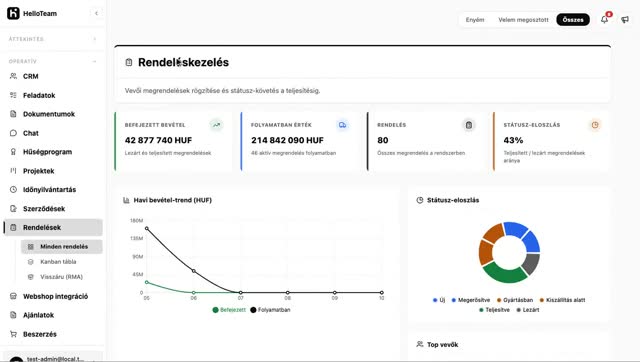Click the Webshop integráció icon
Viewport: 640px width, 362px height.
point(13,296)
